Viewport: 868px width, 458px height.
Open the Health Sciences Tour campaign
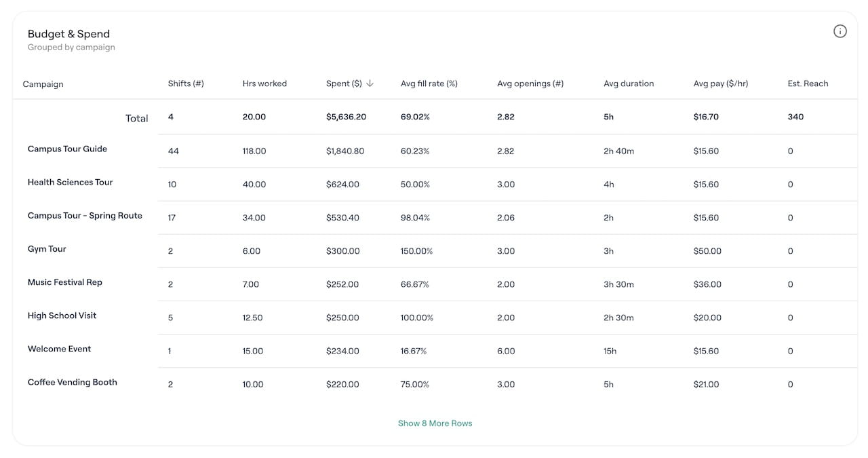coord(70,183)
